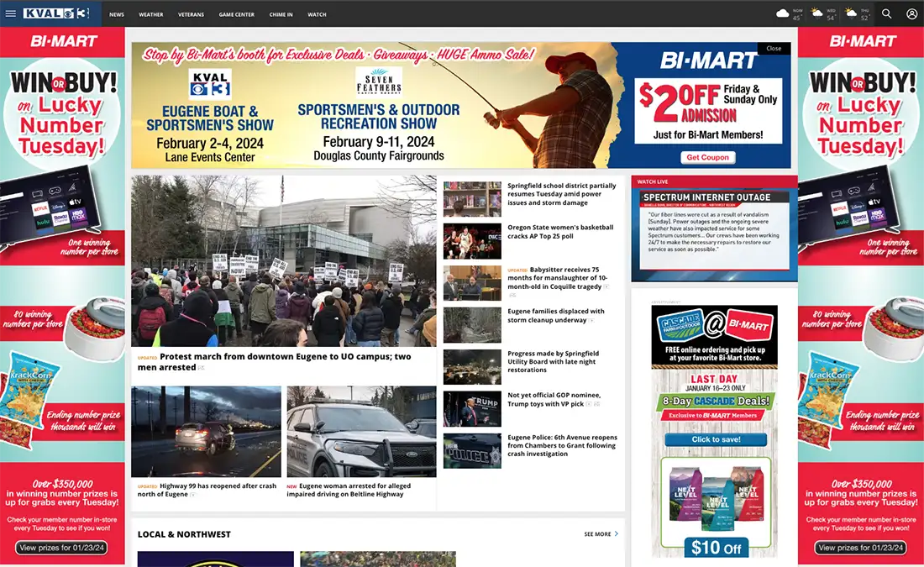This screenshot has width=924, height=567.
Task: Read Babysitter receives 75 months story
Action: coord(558,277)
